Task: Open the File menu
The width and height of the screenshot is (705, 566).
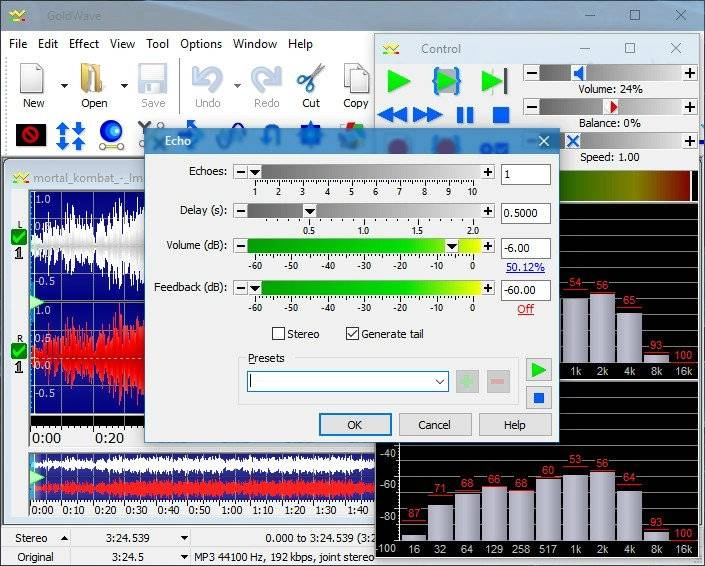Action: pyautogui.click(x=18, y=44)
